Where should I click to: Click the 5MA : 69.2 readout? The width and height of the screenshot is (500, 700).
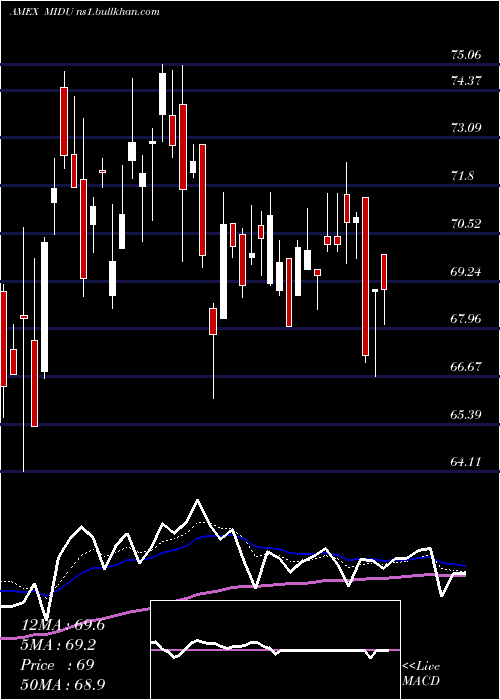tap(58, 645)
